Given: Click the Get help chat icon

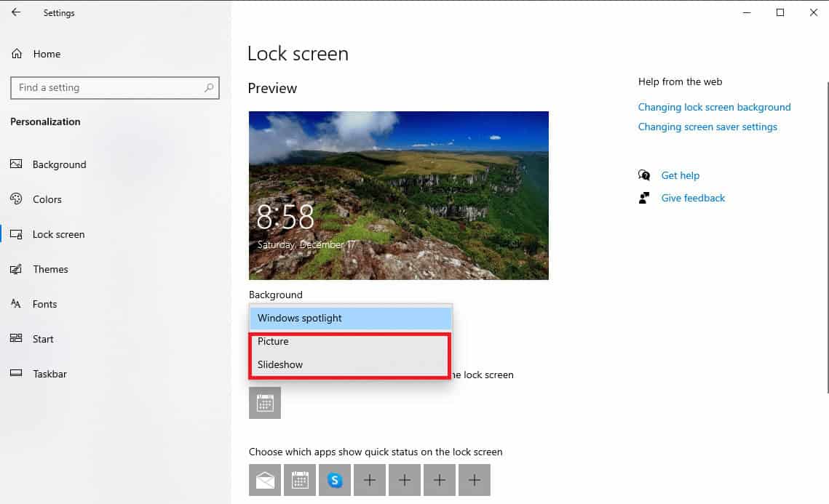Looking at the screenshot, I should [644, 175].
